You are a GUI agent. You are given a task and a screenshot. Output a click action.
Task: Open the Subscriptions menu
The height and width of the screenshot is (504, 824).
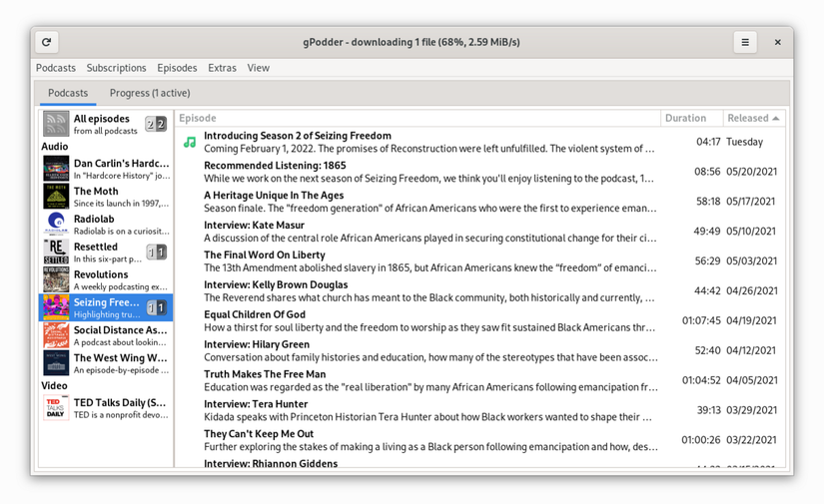click(x=116, y=68)
